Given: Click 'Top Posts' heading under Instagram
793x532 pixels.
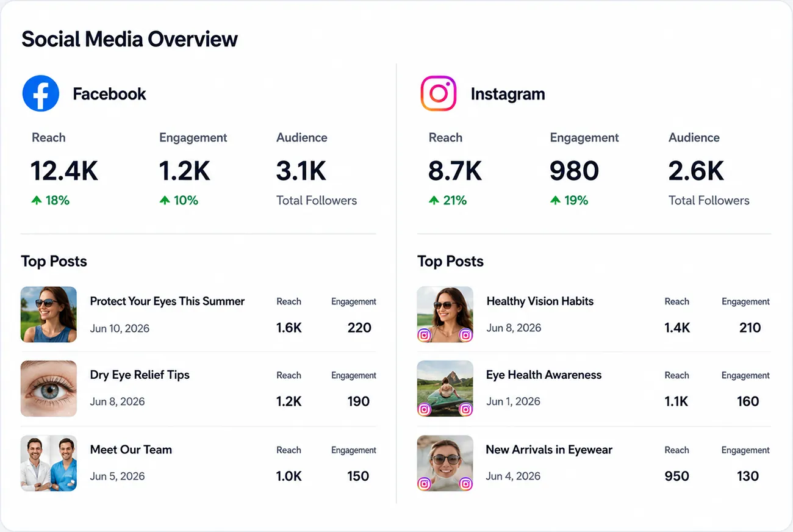Looking at the screenshot, I should 450,261.
